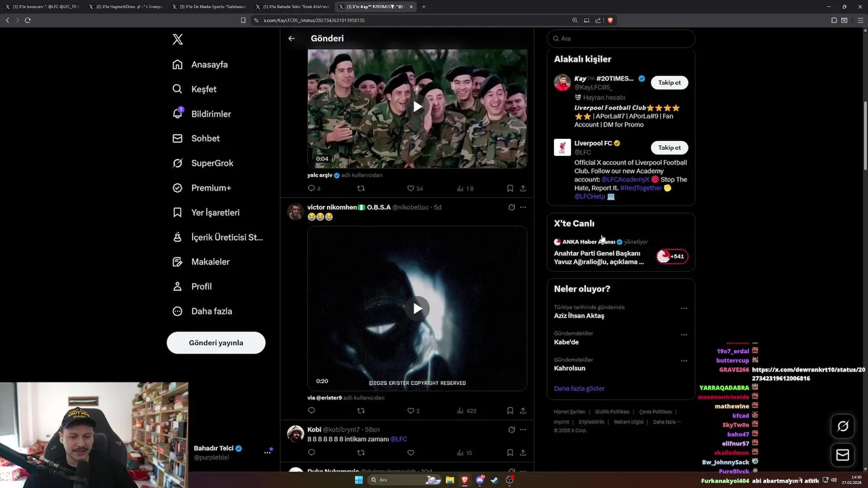Play the dark 0:20 video
This screenshot has height=488, width=868.
pos(417,308)
